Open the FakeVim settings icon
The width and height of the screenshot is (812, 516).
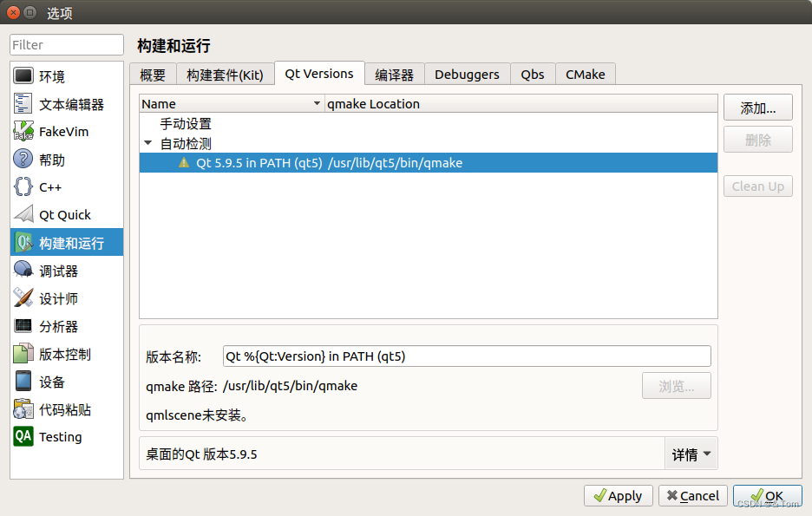[x=23, y=132]
